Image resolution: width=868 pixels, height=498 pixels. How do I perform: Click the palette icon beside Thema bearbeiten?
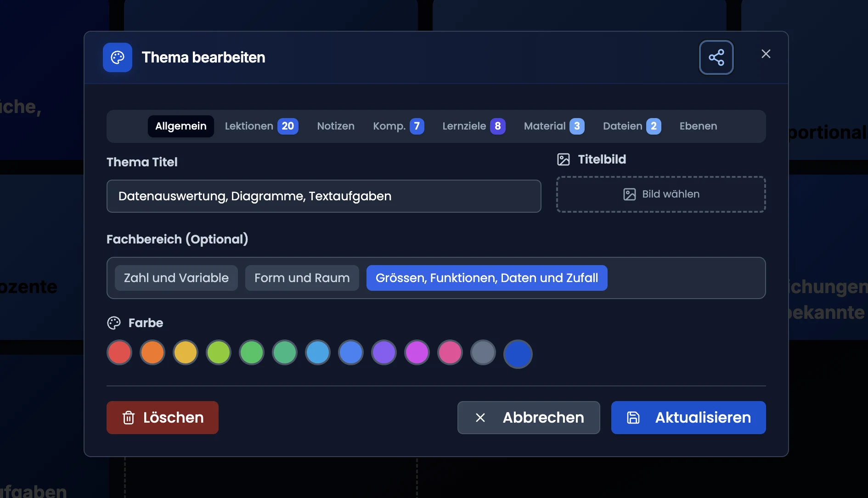coord(118,57)
